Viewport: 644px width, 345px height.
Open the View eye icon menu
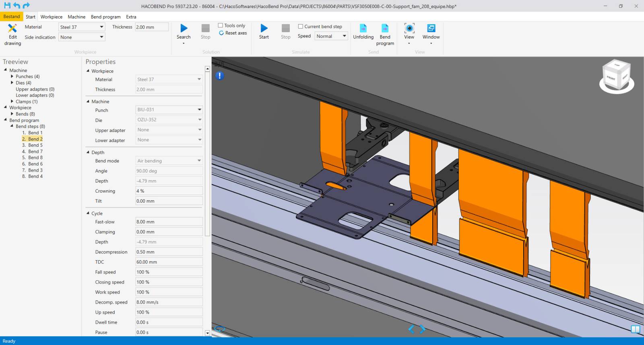click(x=409, y=29)
